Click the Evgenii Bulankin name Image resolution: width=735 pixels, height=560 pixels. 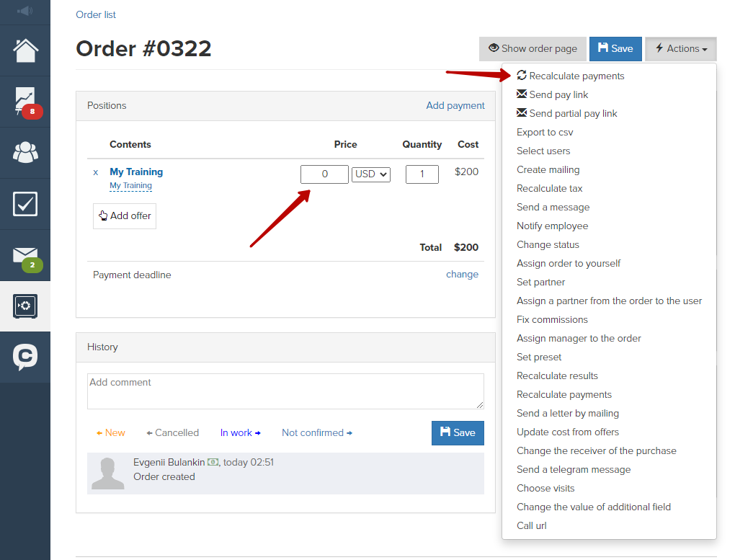tap(169, 462)
